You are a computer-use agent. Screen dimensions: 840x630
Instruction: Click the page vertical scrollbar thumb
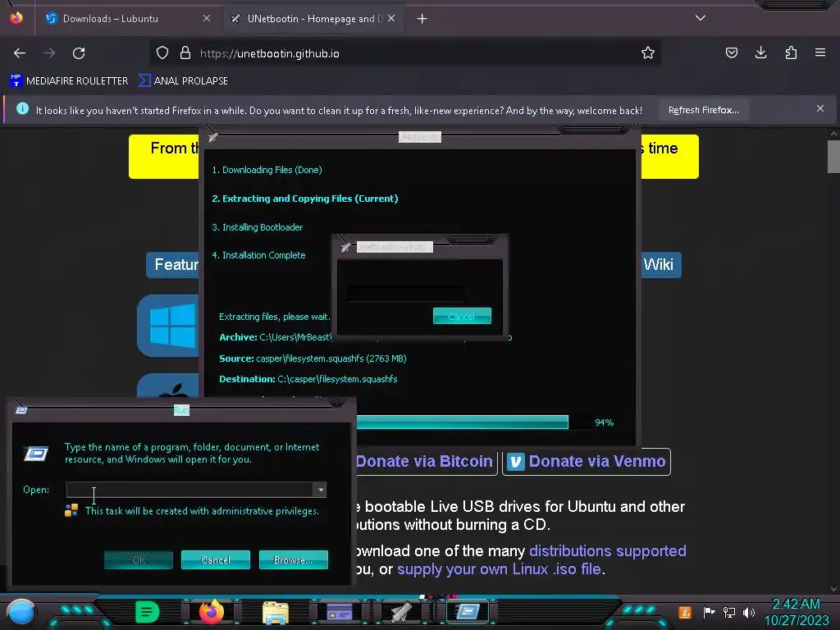[833, 157]
